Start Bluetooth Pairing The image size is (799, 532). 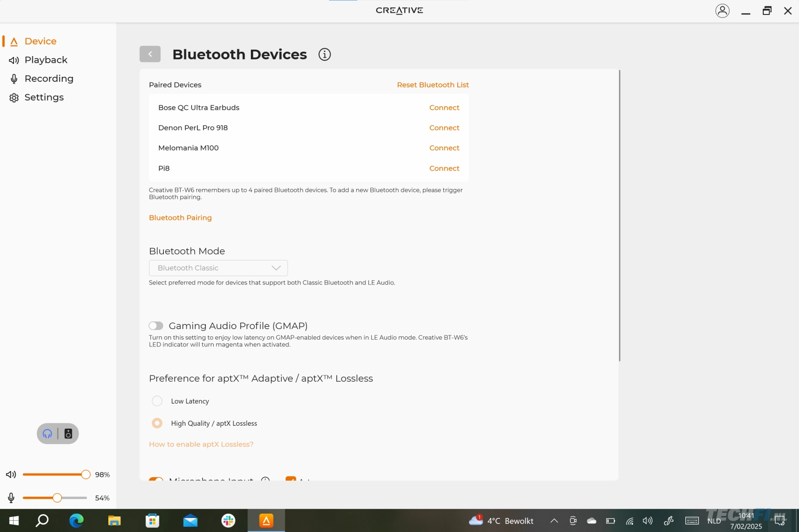pyautogui.click(x=180, y=218)
